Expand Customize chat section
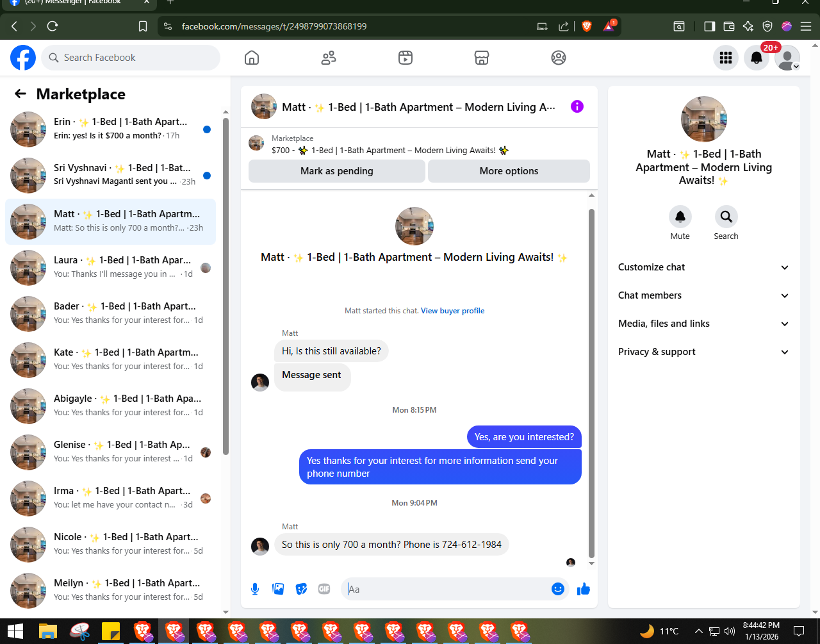 704,267
